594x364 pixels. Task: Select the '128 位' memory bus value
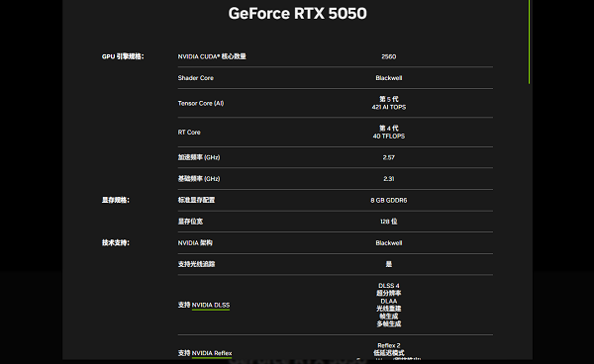coord(389,222)
